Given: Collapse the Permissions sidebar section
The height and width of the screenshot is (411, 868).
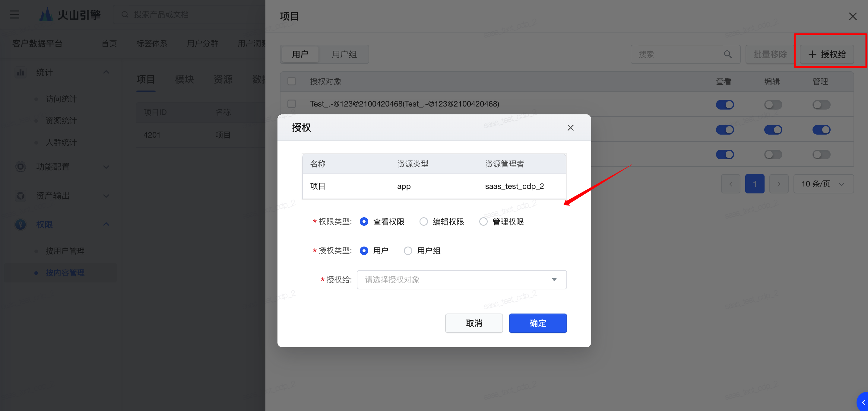Looking at the screenshot, I should (x=106, y=224).
